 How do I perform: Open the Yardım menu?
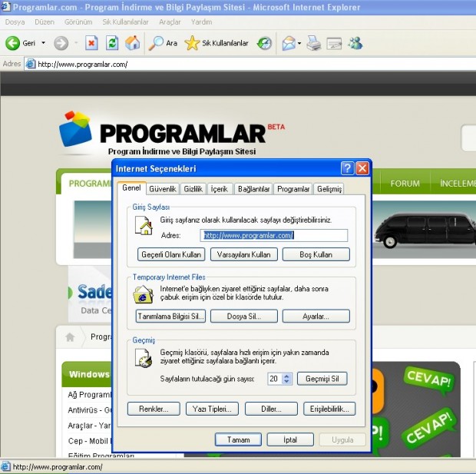pyautogui.click(x=202, y=22)
